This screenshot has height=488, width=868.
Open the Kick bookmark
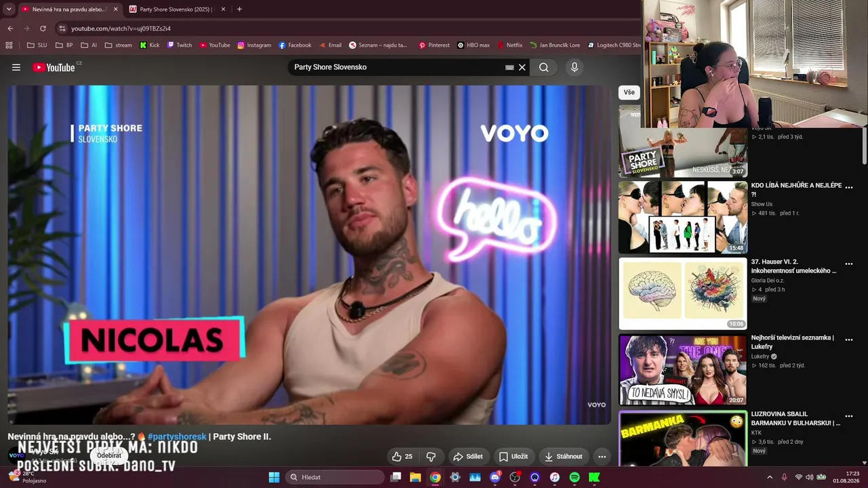tap(149, 45)
